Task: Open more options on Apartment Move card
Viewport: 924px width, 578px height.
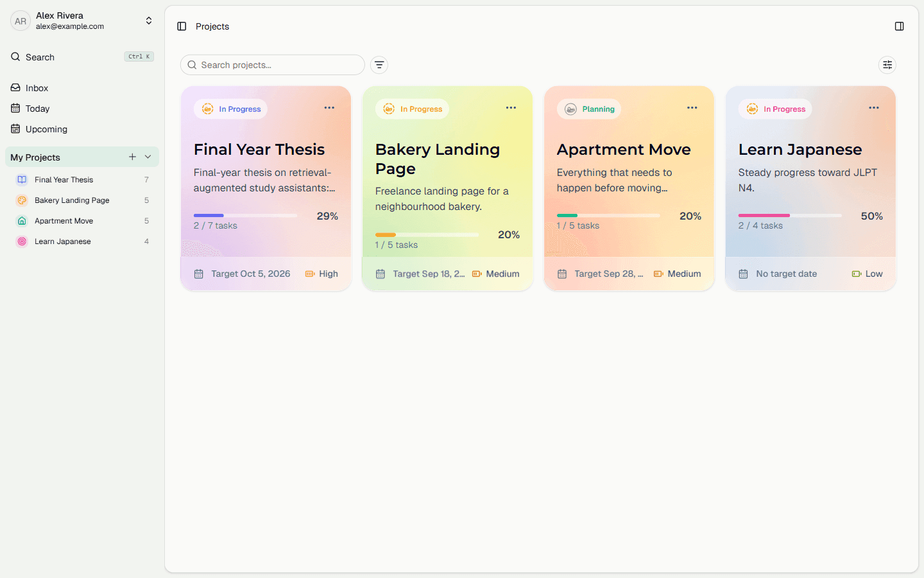Action: coord(692,108)
